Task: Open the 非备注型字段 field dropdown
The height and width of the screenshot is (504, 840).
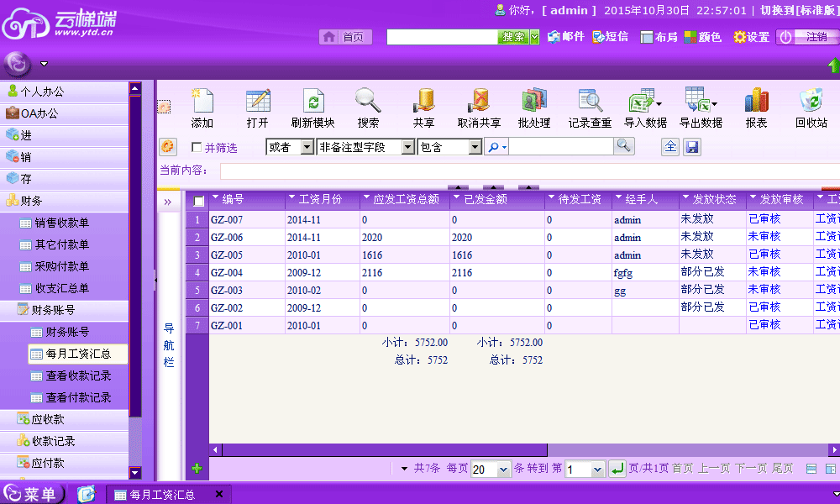Action: coord(408,147)
